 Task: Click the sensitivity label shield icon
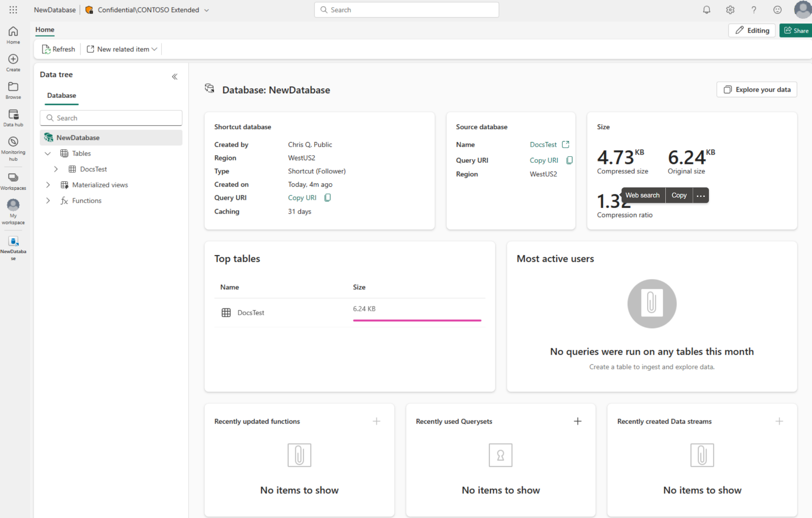[x=89, y=10]
